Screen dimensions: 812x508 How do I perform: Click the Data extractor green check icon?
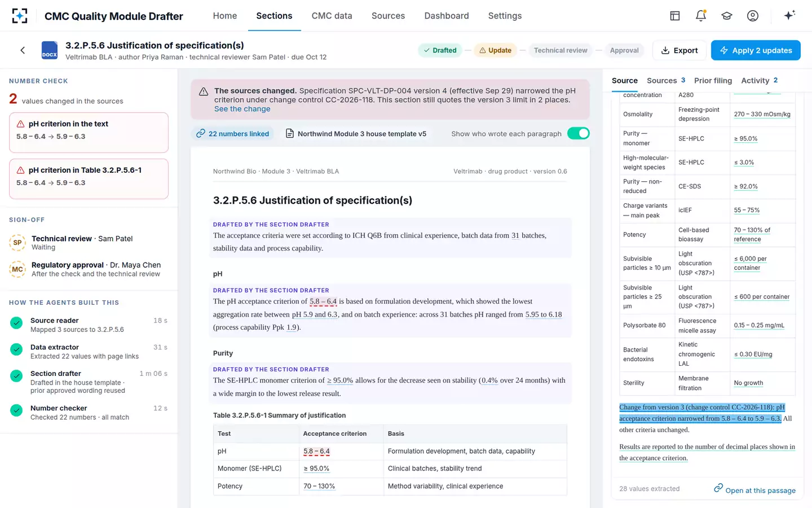pyautogui.click(x=16, y=349)
